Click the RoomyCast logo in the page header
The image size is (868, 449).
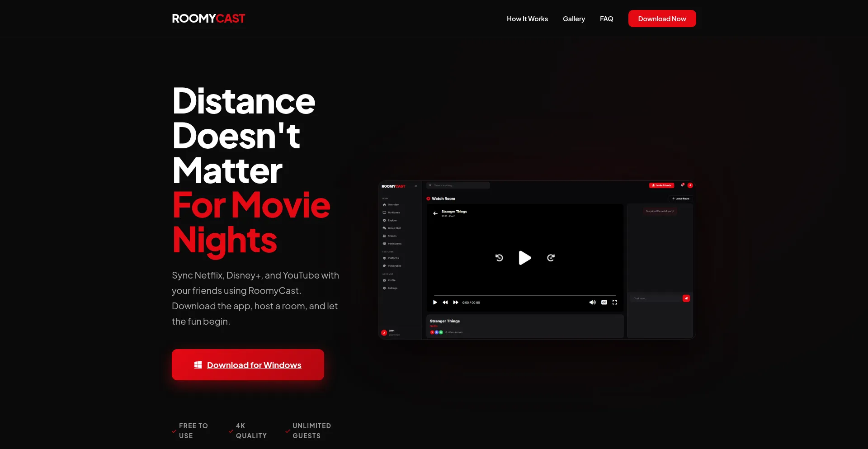click(208, 19)
